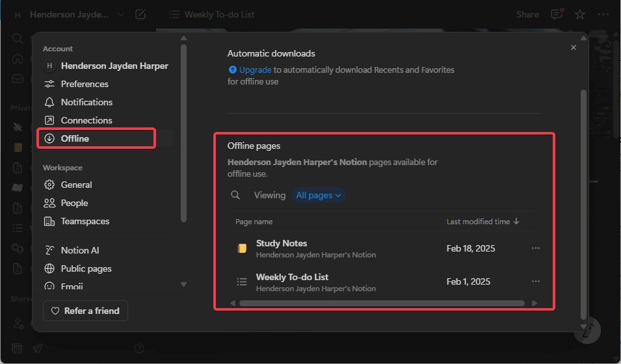Open the Preferences settings section
621x364 pixels.
(85, 84)
